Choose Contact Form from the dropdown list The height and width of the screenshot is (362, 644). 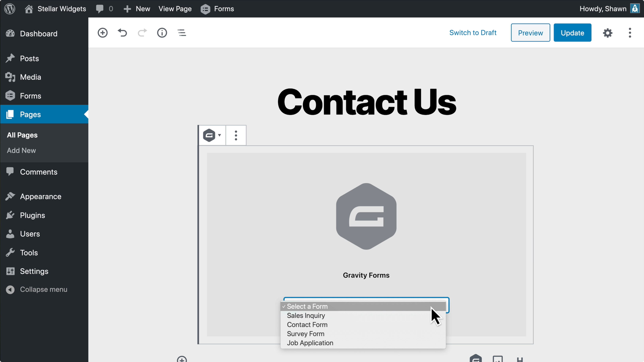(307, 324)
